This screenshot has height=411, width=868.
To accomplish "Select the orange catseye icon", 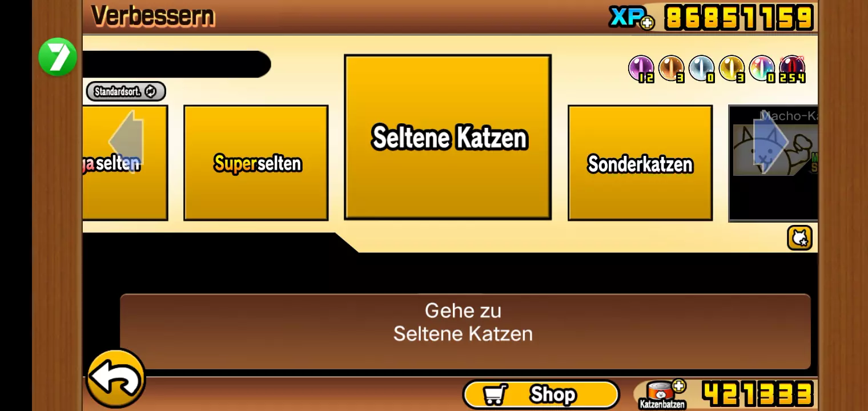I will point(672,70).
